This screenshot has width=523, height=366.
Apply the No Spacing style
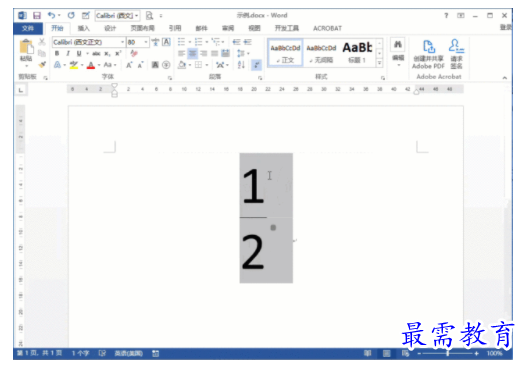click(321, 53)
